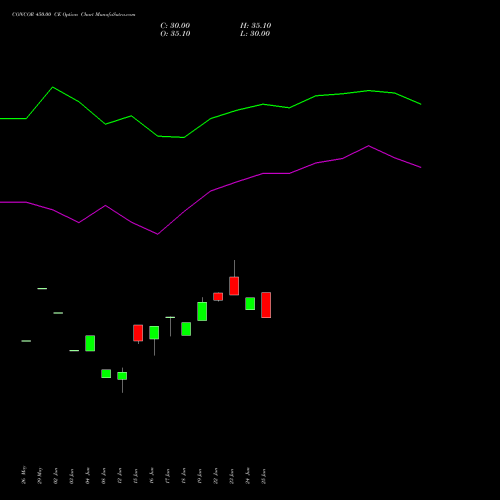Select the purple moving average line
500x500 pixels.
coord(210,191)
